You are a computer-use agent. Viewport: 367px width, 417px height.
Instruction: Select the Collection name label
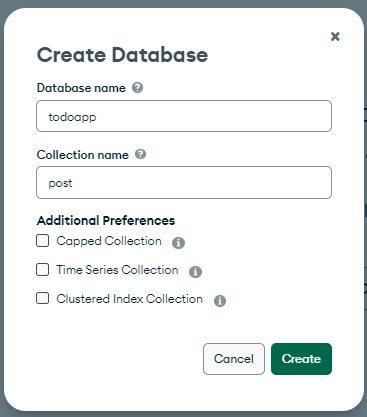tap(83, 155)
